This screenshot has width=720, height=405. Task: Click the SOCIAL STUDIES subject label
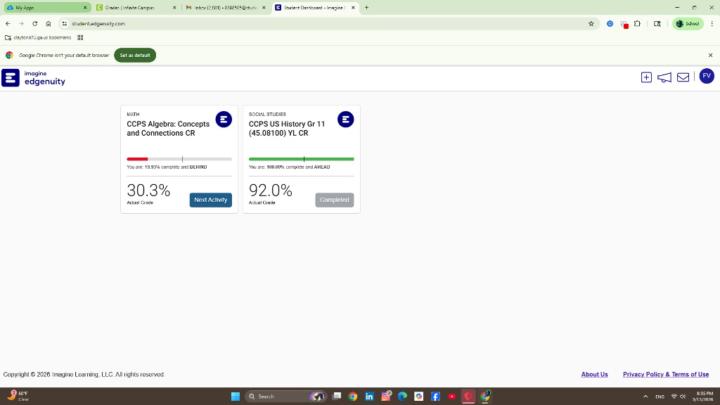coord(267,114)
